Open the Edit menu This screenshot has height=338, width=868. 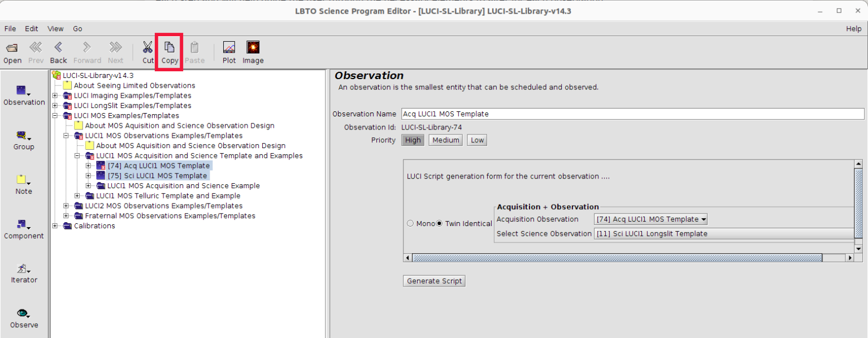tap(32, 29)
